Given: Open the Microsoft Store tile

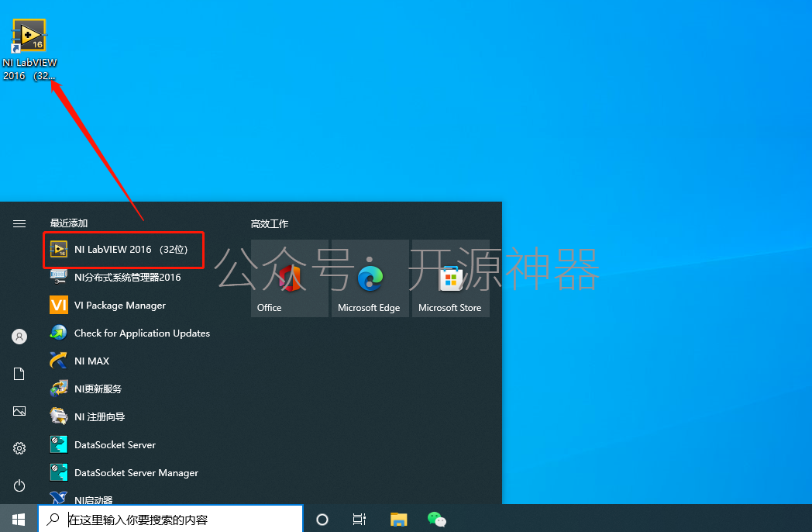Looking at the screenshot, I should (450, 278).
